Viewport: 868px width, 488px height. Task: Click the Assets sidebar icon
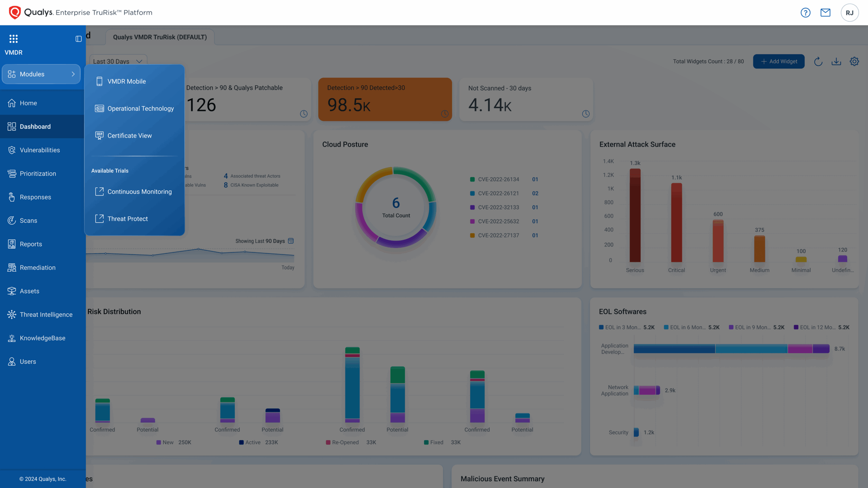12,291
